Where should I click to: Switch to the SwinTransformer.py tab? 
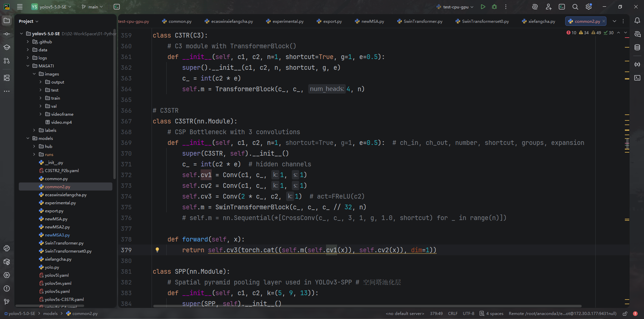coord(423,21)
